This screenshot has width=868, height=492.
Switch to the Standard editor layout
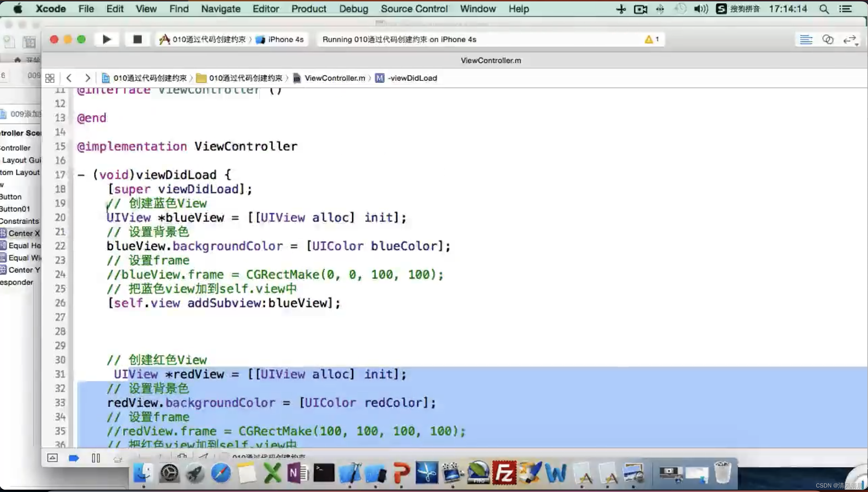pos(806,40)
